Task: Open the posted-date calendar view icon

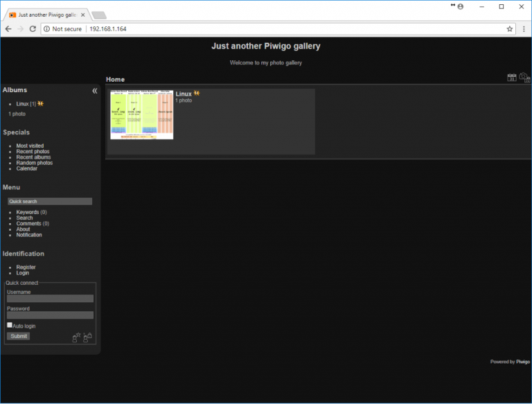Action: pos(512,78)
